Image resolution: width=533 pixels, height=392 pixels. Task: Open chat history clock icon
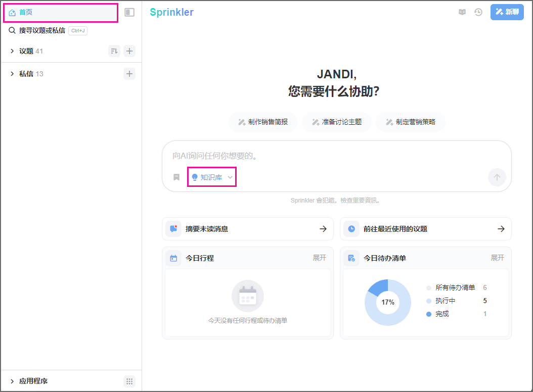coord(478,12)
